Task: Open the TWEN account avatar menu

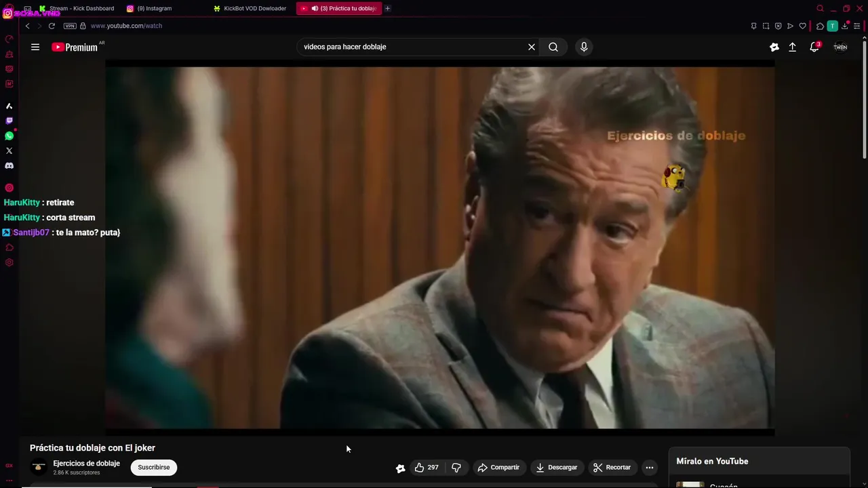Action: click(840, 47)
